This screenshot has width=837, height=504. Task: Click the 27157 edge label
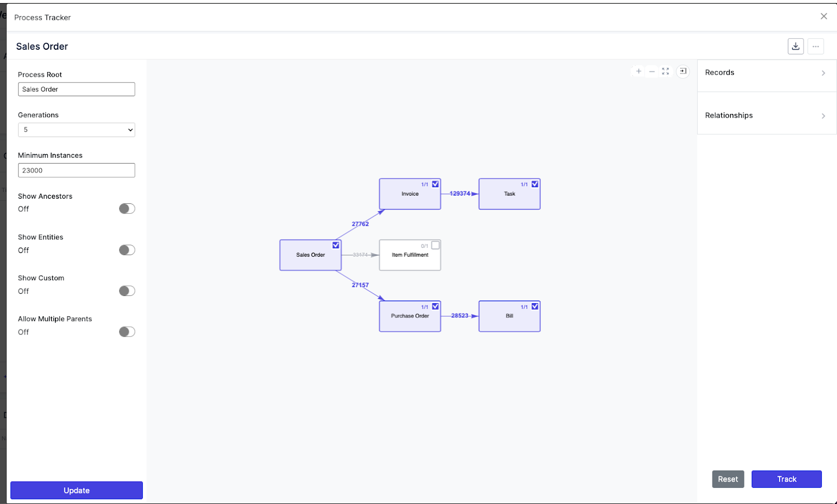click(360, 285)
